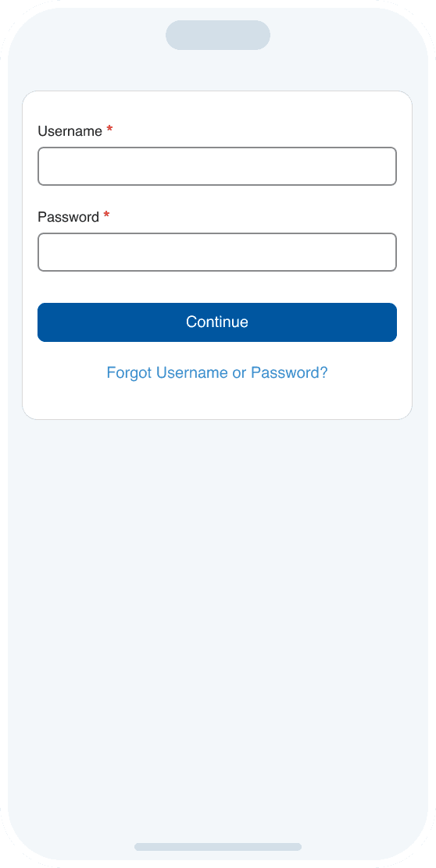Image resolution: width=436 pixels, height=868 pixels.
Task: Select the word Password? in the forgot link
Action: point(289,372)
